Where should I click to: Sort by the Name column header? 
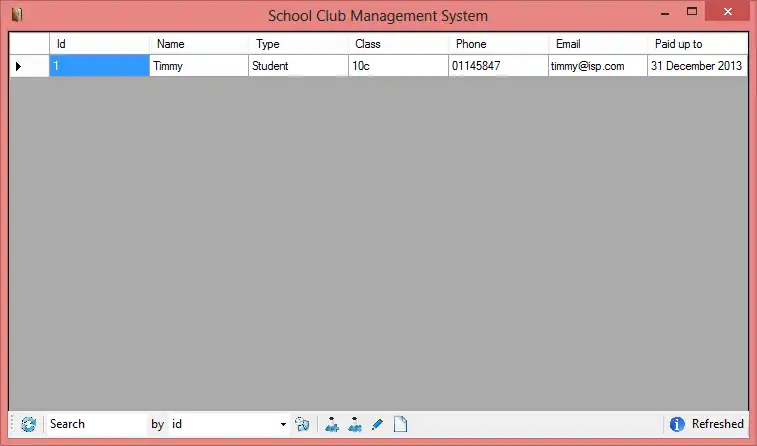tap(199, 44)
